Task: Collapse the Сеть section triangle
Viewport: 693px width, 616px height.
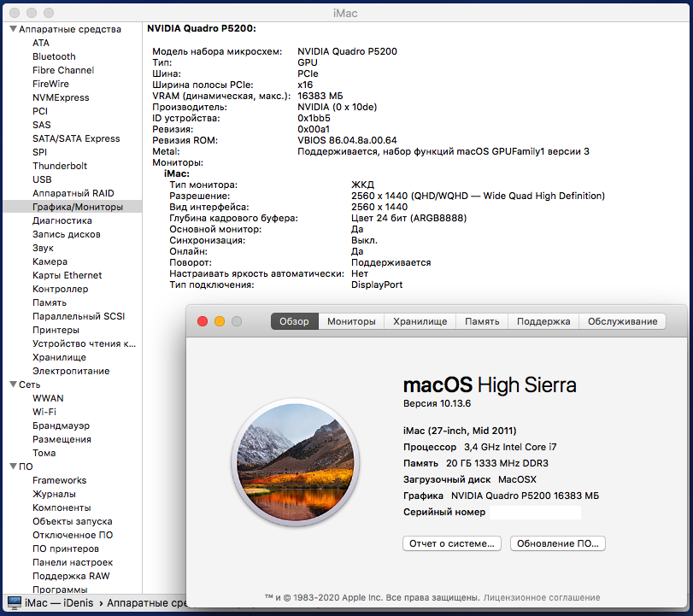Action: (x=14, y=384)
